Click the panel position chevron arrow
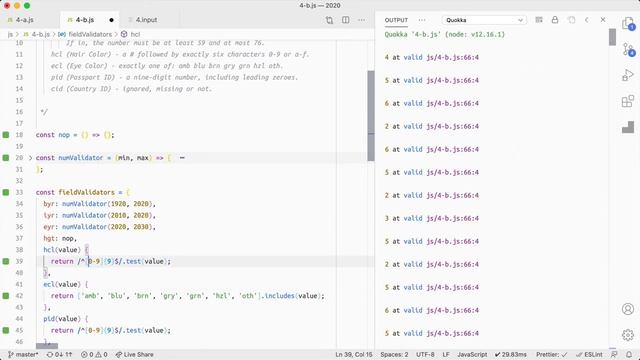Viewport: 640px width, 360px height. coord(587,20)
